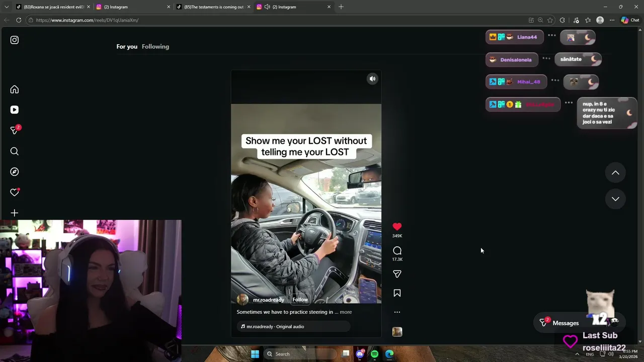
Task: Open media control music icon
Action: pos(576,20)
